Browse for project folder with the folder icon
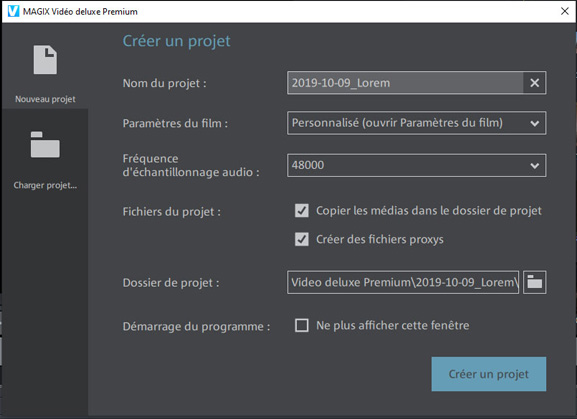The height and width of the screenshot is (419, 577). [535, 282]
